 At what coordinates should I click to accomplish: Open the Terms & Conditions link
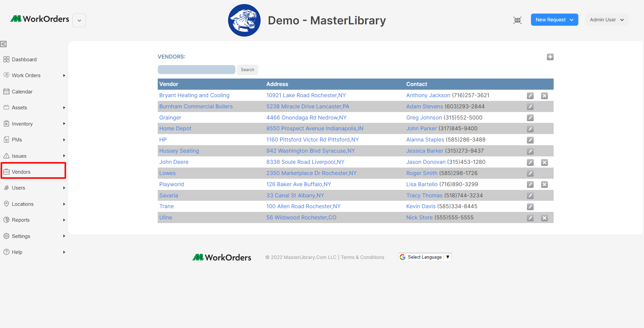(x=362, y=257)
